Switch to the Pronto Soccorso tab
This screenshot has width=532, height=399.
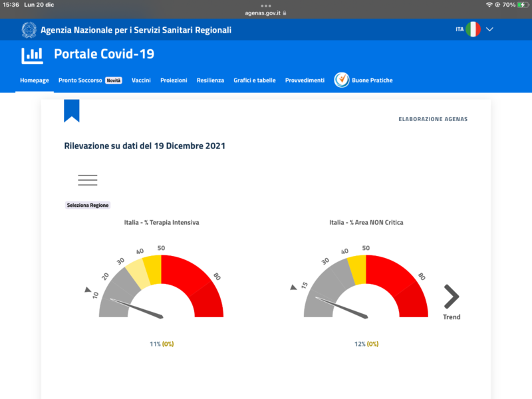click(x=80, y=80)
